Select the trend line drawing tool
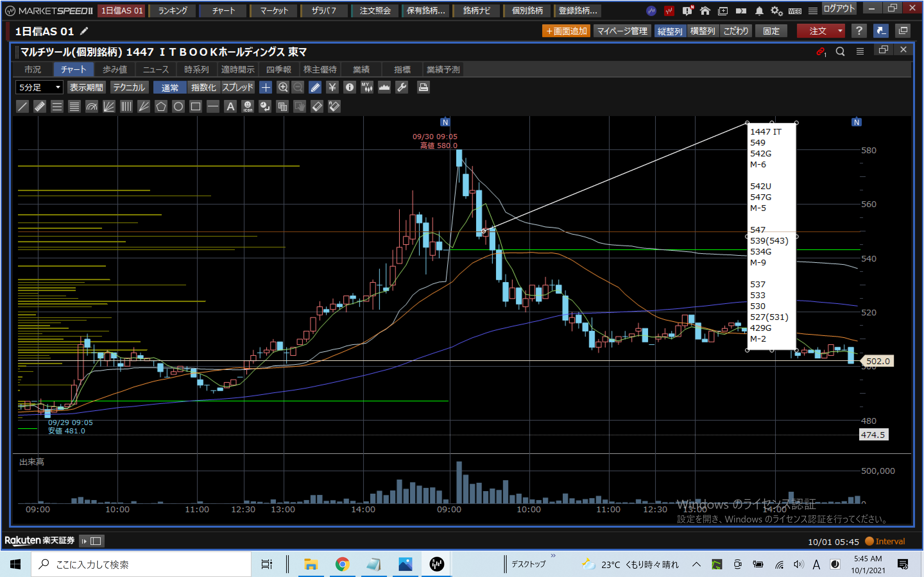The height and width of the screenshot is (577, 924). [x=22, y=106]
